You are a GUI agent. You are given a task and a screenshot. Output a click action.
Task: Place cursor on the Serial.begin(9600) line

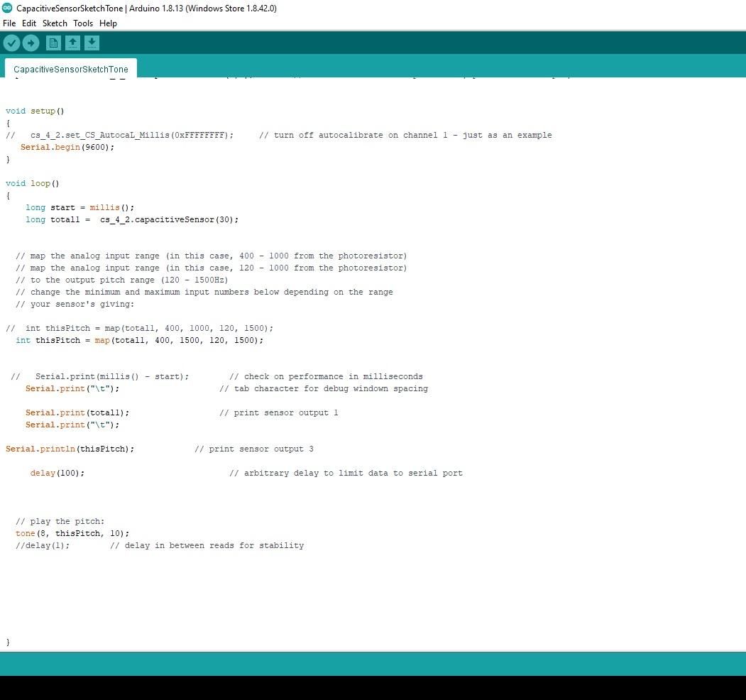click(x=67, y=147)
